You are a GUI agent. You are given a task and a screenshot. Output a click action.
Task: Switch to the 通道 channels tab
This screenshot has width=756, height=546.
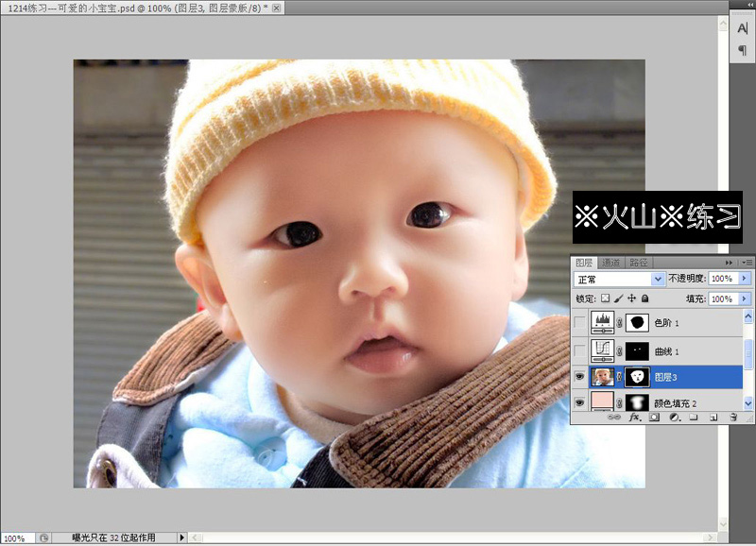(x=610, y=262)
